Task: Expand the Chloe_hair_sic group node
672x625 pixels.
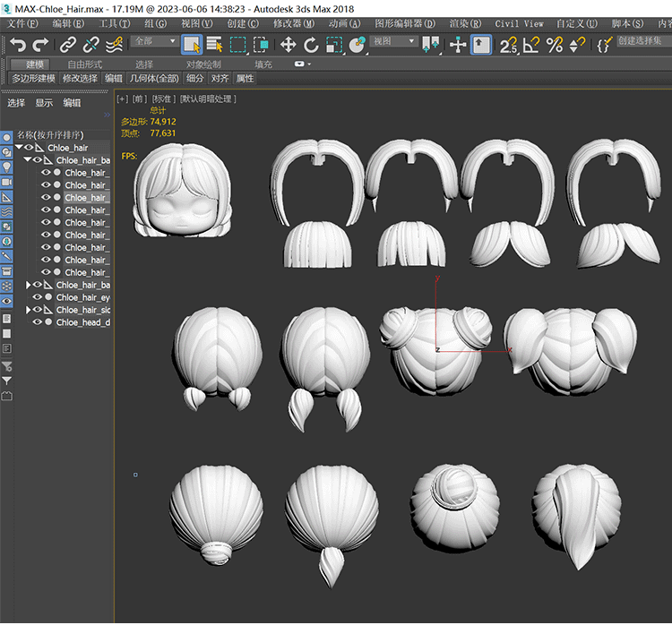Action: pyautogui.click(x=28, y=310)
